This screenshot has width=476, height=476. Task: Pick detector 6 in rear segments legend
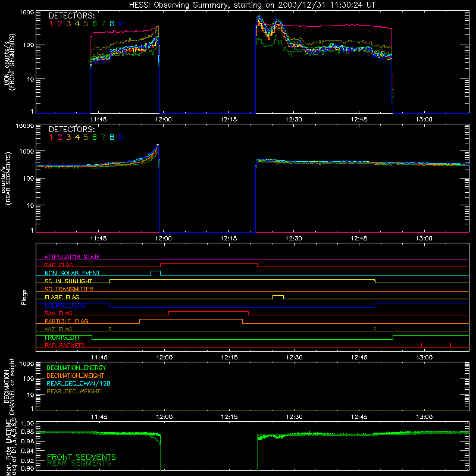point(95,137)
